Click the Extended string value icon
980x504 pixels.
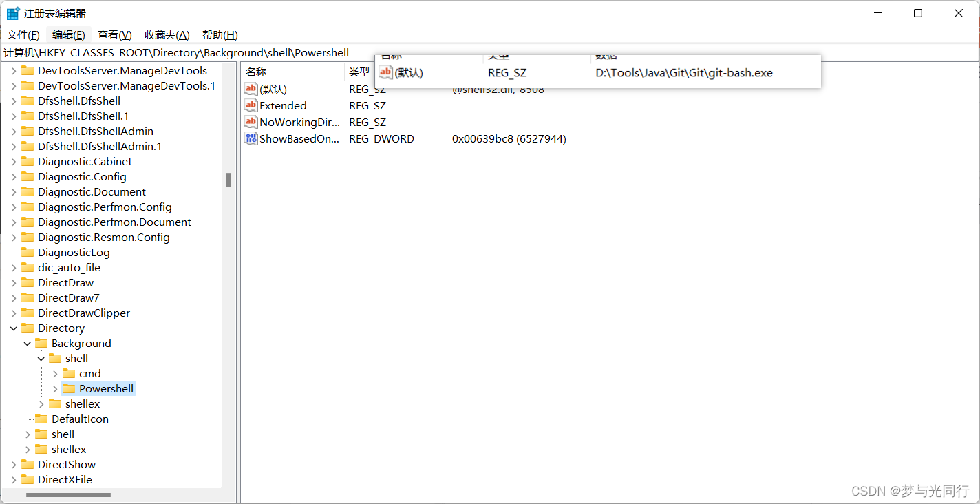[x=251, y=105]
